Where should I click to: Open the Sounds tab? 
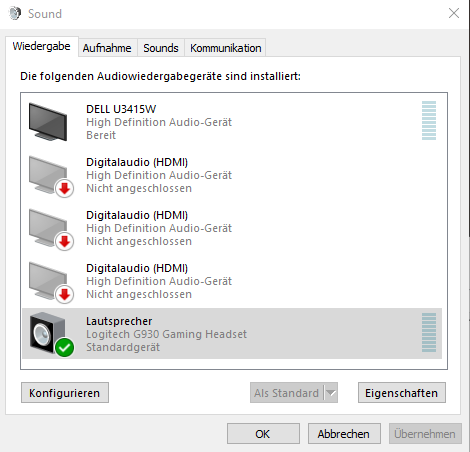click(161, 48)
